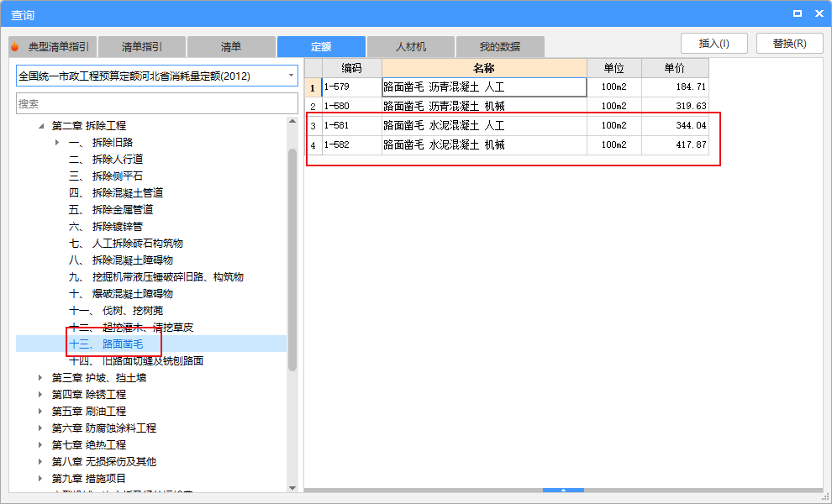Select the 定额 tab
This screenshot has width=832, height=504.
(321, 47)
